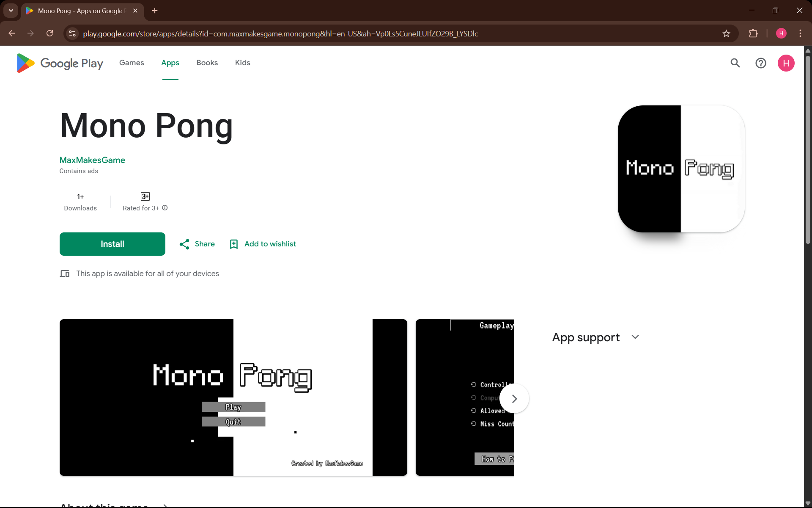
Task: Reload the page
Action: click(50, 33)
